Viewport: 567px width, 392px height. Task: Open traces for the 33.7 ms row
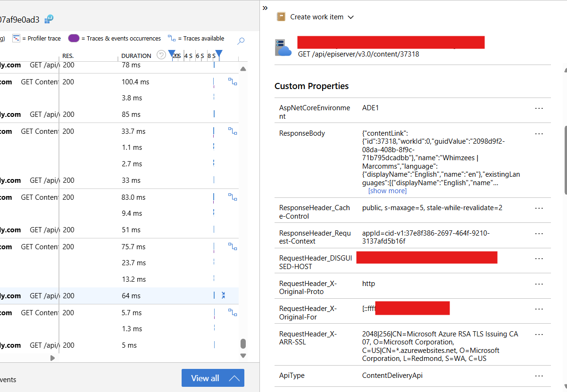click(x=233, y=131)
